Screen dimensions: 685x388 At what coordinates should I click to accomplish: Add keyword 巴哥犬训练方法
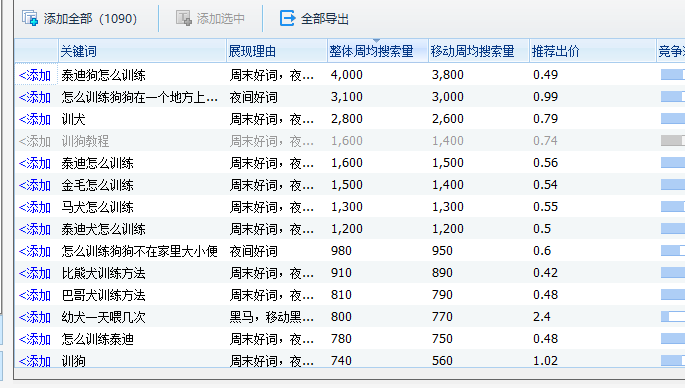click(35, 295)
